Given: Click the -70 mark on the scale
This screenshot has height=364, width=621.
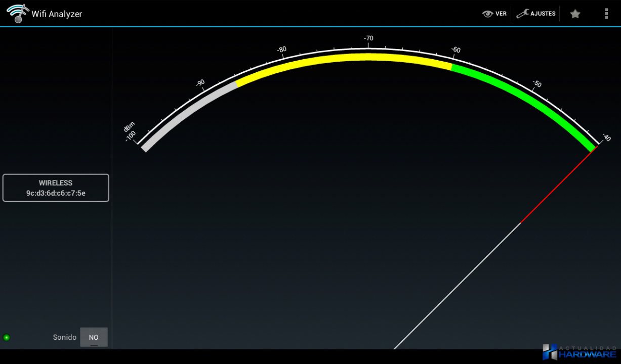Looking at the screenshot, I should (x=368, y=38).
